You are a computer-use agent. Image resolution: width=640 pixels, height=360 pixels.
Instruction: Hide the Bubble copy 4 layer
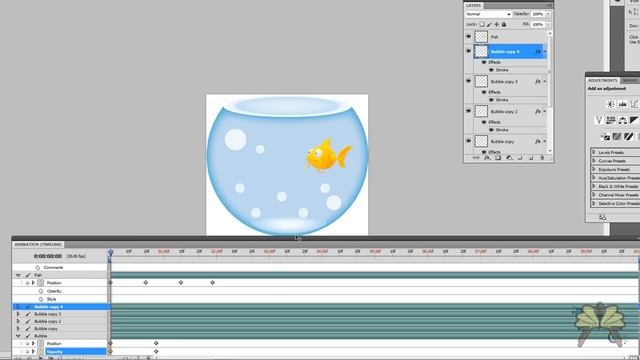(469, 51)
